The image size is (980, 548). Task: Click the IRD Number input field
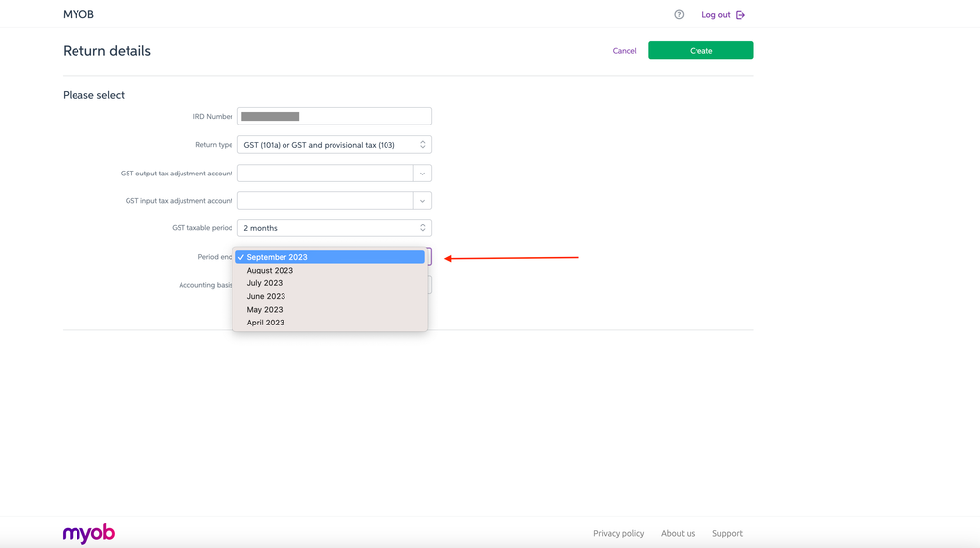(x=334, y=117)
